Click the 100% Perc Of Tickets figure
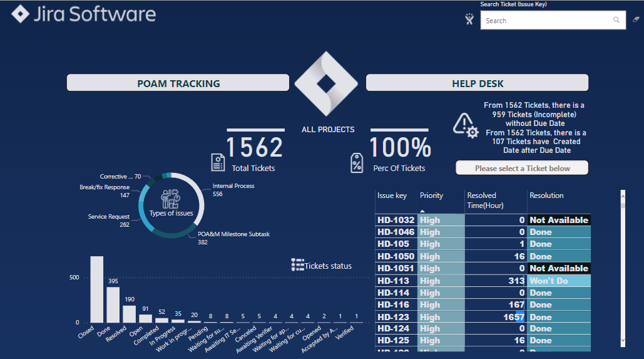The height and width of the screenshot is (359, 644). tap(400, 147)
